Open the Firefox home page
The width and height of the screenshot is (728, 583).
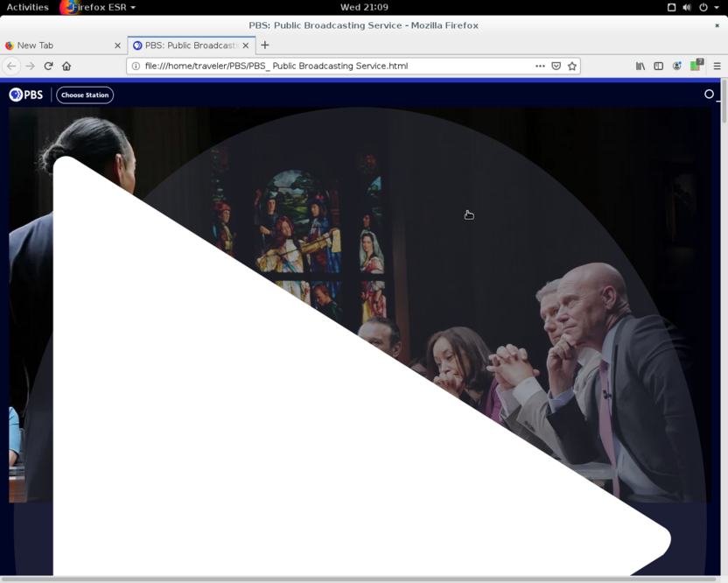click(66, 66)
